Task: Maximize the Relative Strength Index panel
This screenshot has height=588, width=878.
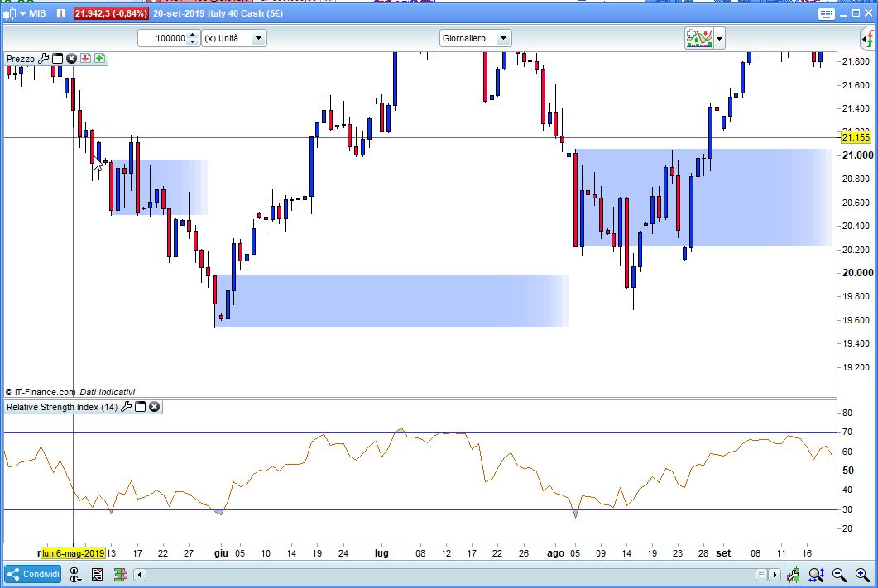Action: click(140, 407)
